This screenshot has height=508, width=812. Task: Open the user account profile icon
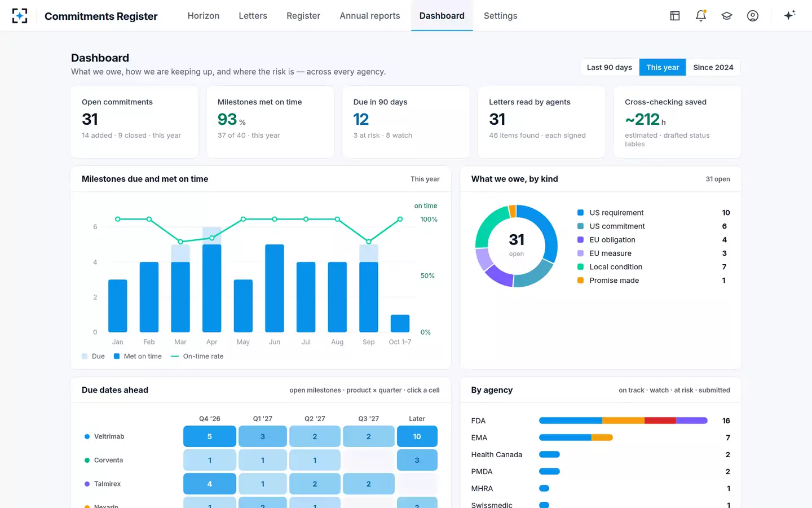pos(753,16)
